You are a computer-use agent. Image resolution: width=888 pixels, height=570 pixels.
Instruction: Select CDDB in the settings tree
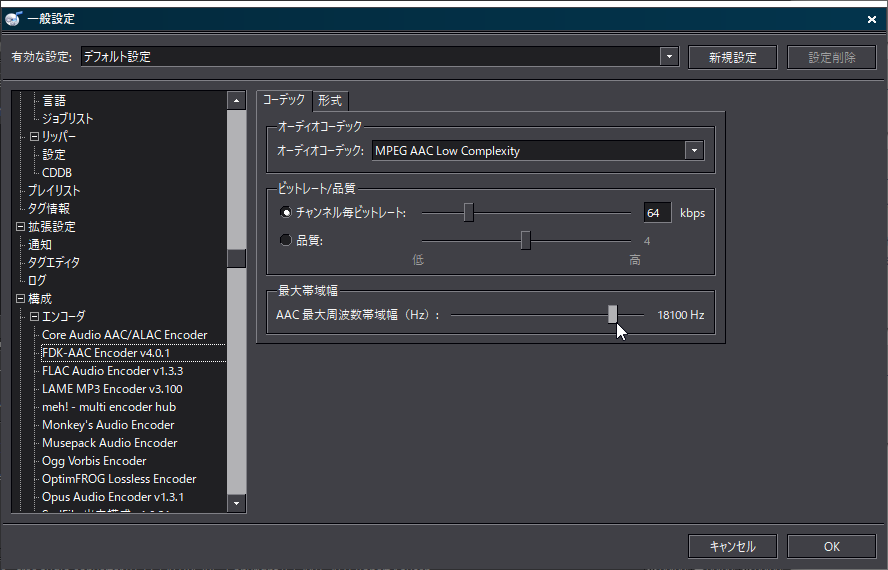(x=57, y=173)
